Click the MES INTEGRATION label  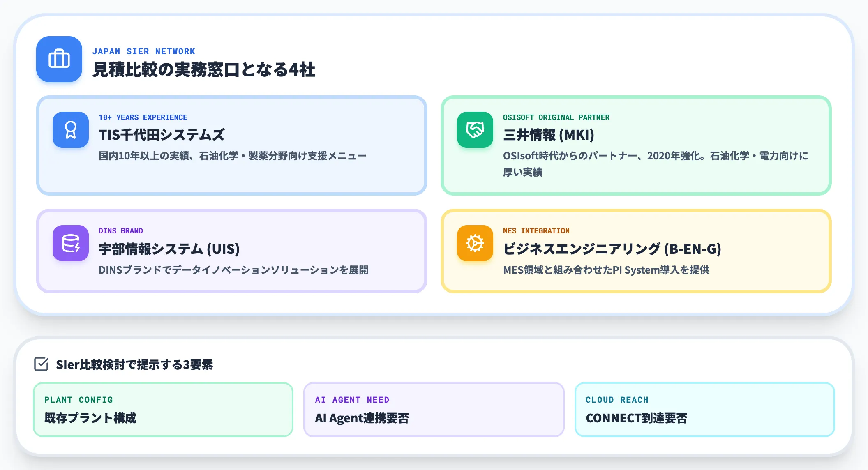[x=536, y=231]
